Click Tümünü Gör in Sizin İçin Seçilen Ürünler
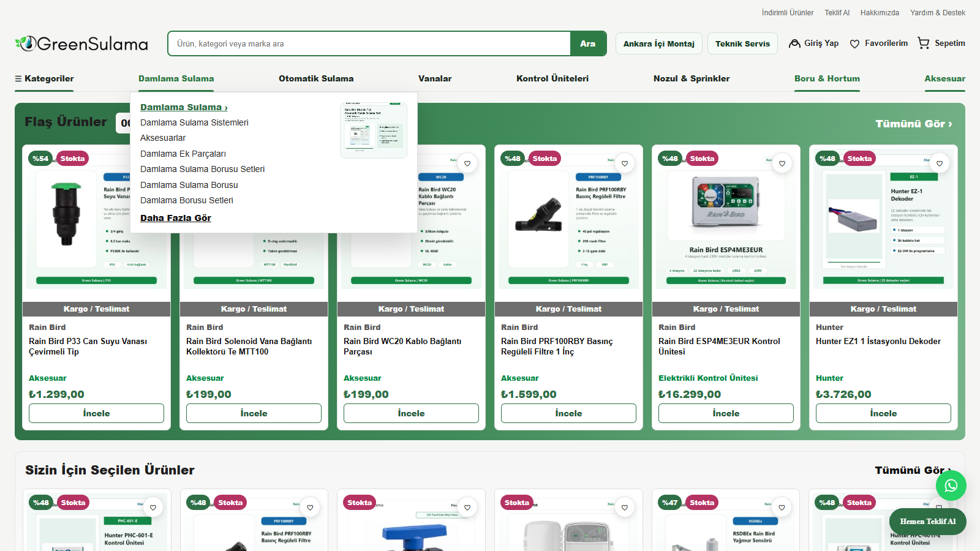The height and width of the screenshot is (551, 980). click(x=913, y=470)
